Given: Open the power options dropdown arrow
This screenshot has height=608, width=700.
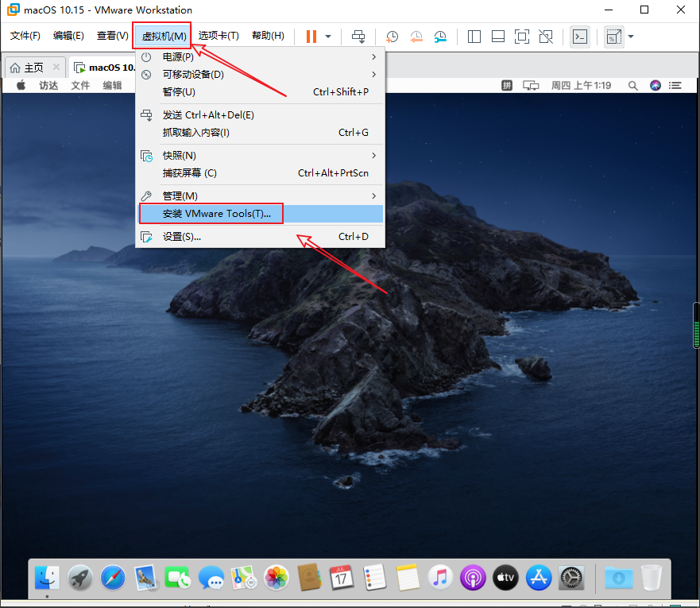Looking at the screenshot, I should click(328, 37).
